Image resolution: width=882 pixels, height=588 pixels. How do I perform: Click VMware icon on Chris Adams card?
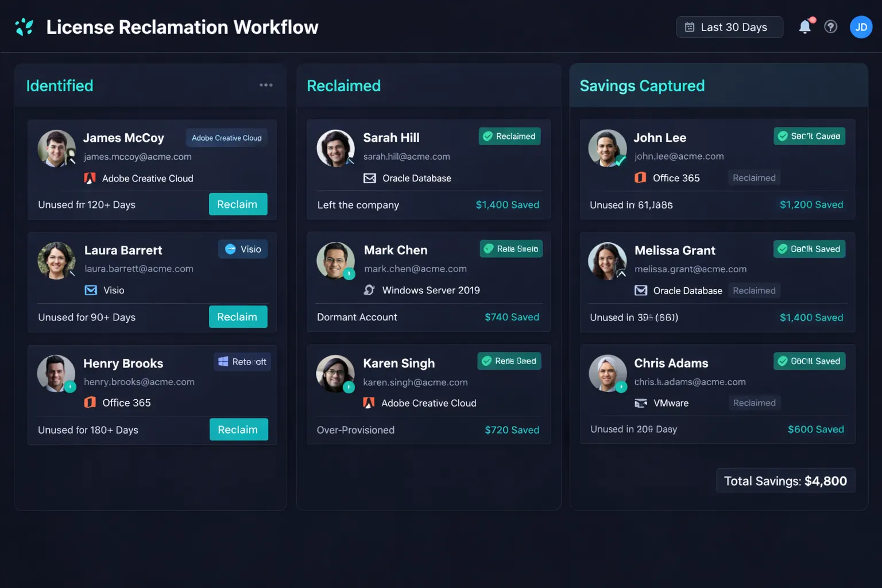click(641, 403)
